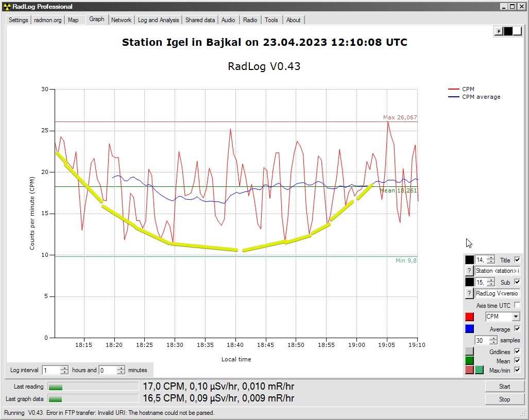Open the Tools tab

coord(271,20)
